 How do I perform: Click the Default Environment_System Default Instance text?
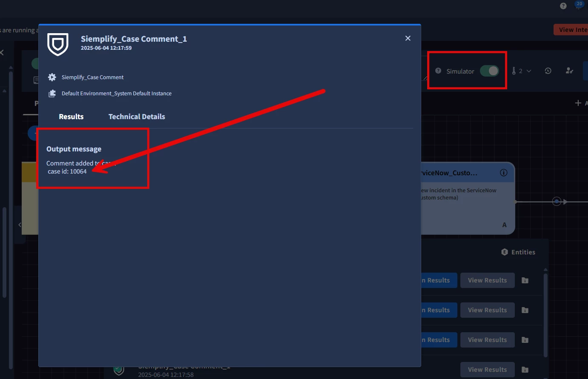coord(117,93)
